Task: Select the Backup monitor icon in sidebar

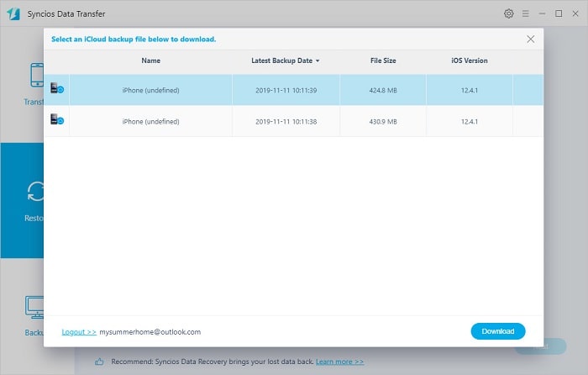Action: 36,308
